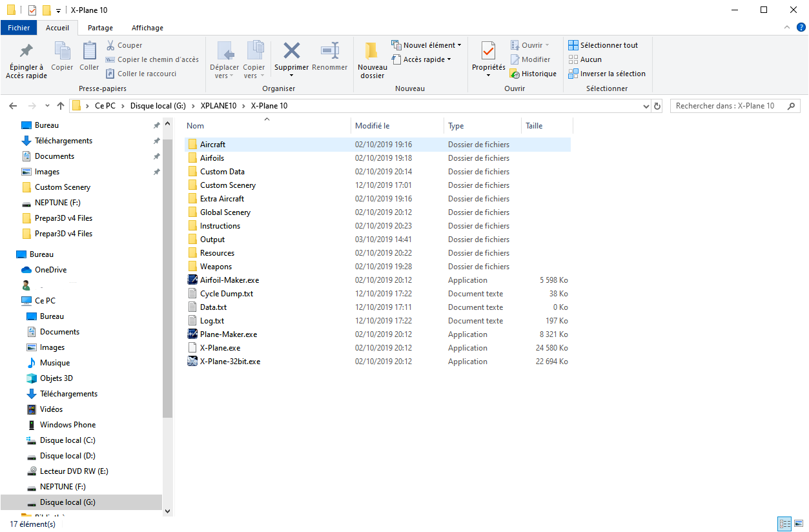Create a folder with Nouveau dossier
The width and height of the screenshot is (809, 532).
(x=372, y=60)
